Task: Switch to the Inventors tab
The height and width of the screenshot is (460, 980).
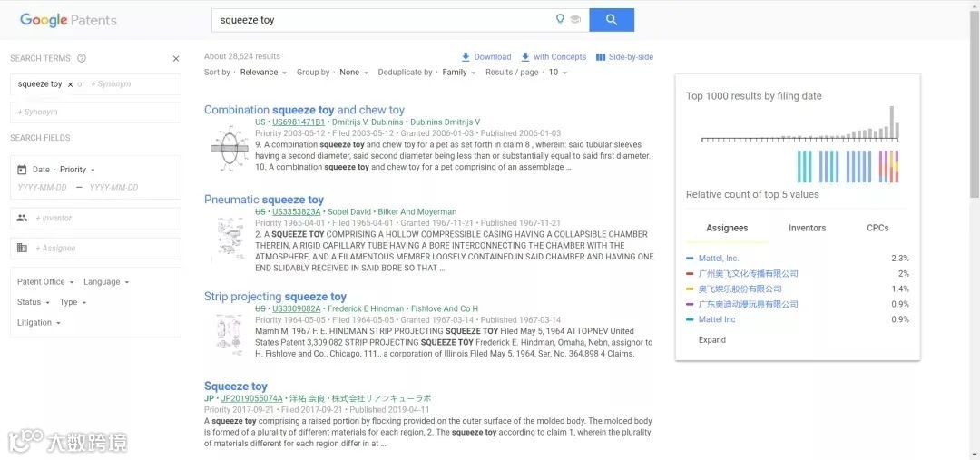Action: pyautogui.click(x=807, y=228)
